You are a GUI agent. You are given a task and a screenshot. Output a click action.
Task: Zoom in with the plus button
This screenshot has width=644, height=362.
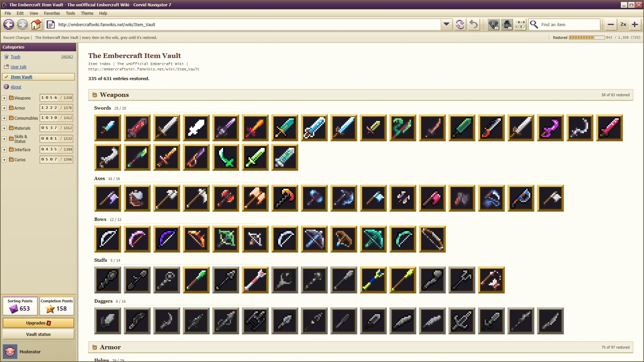pos(635,25)
